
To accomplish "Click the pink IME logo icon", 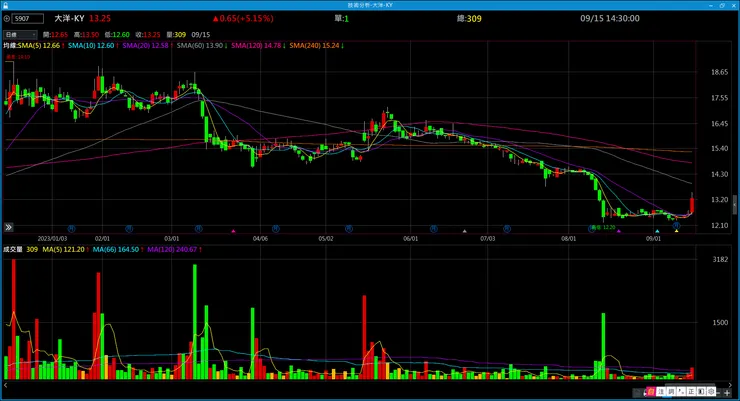I will tap(651, 391).
